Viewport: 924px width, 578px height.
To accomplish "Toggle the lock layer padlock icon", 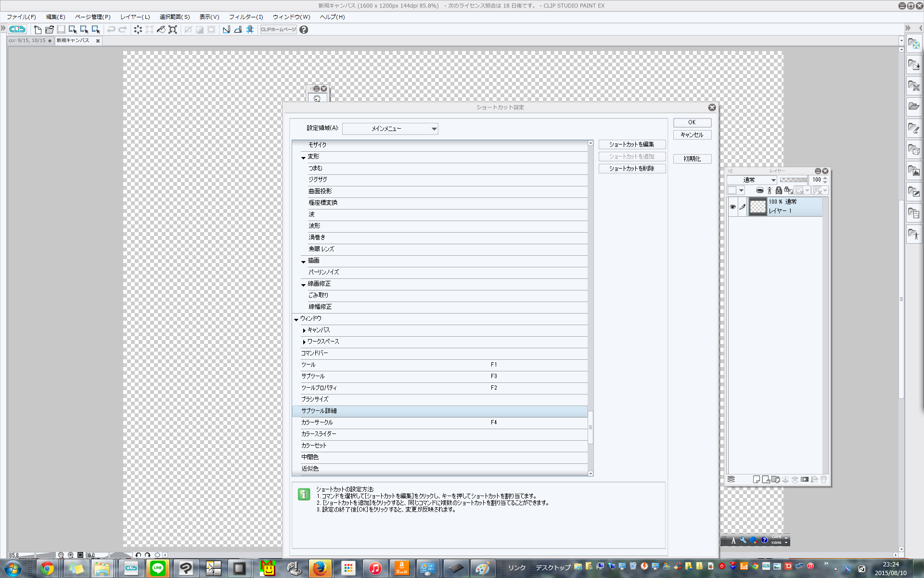I will [779, 190].
